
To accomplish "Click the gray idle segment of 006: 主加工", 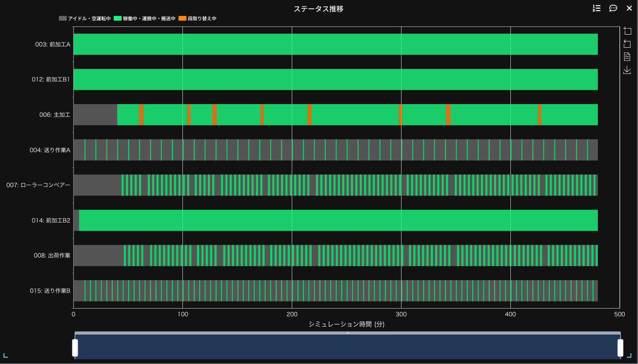I will [x=95, y=115].
